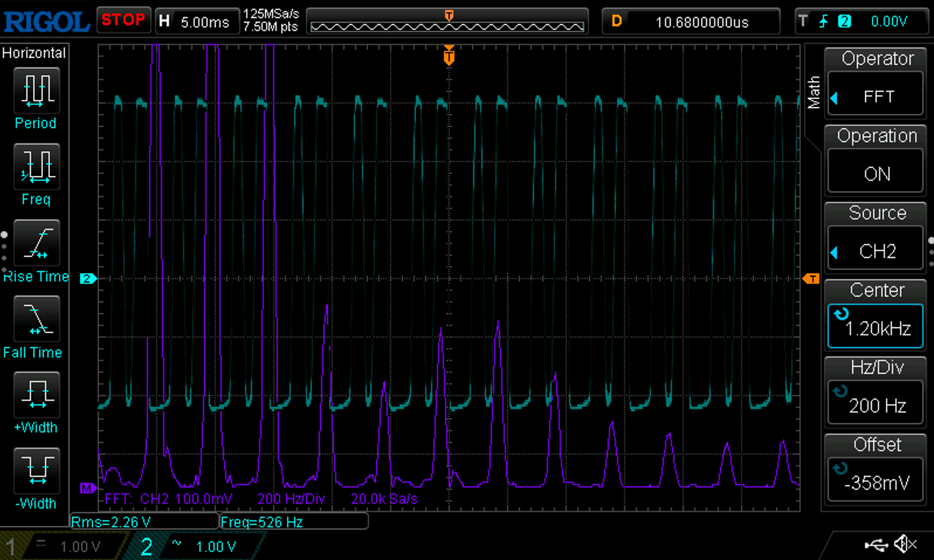Click the trigger source 2 badge
934x560 pixels.
[845, 22]
